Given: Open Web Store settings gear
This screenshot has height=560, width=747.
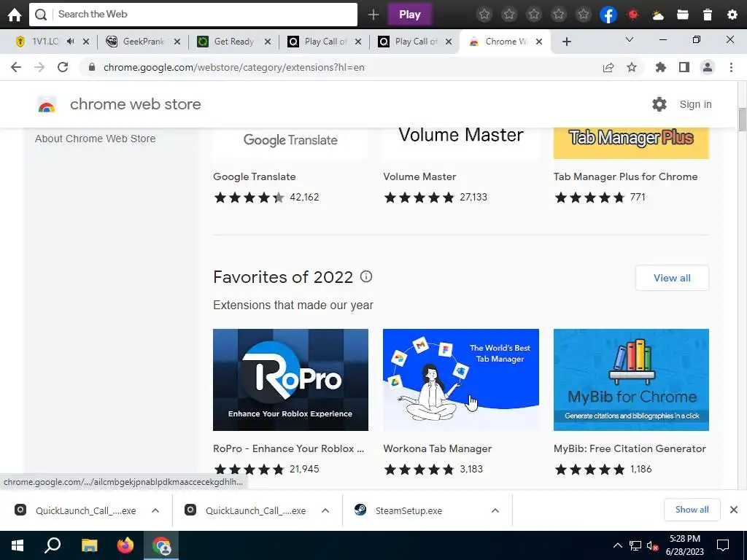Looking at the screenshot, I should 659,104.
